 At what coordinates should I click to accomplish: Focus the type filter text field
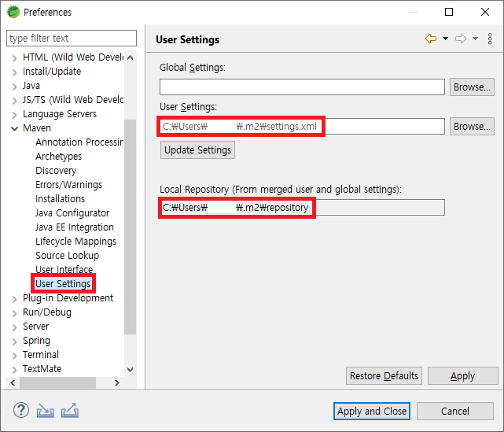coord(72,39)
